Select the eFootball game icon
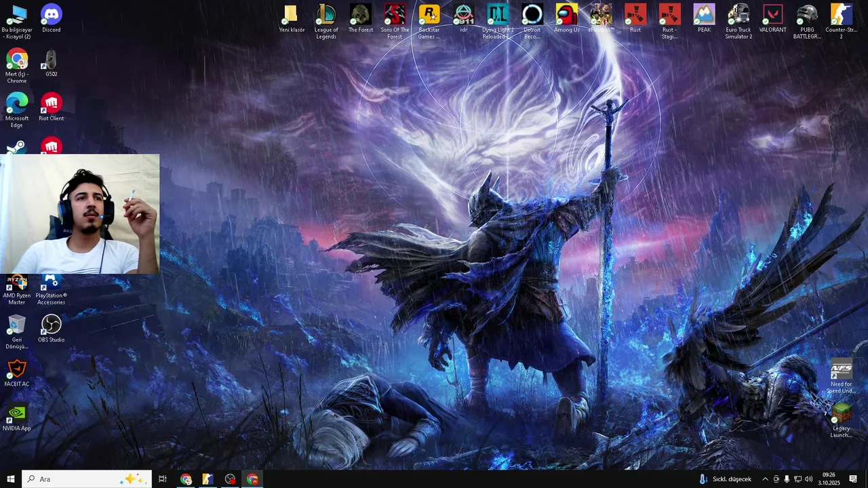 (601, 18)
